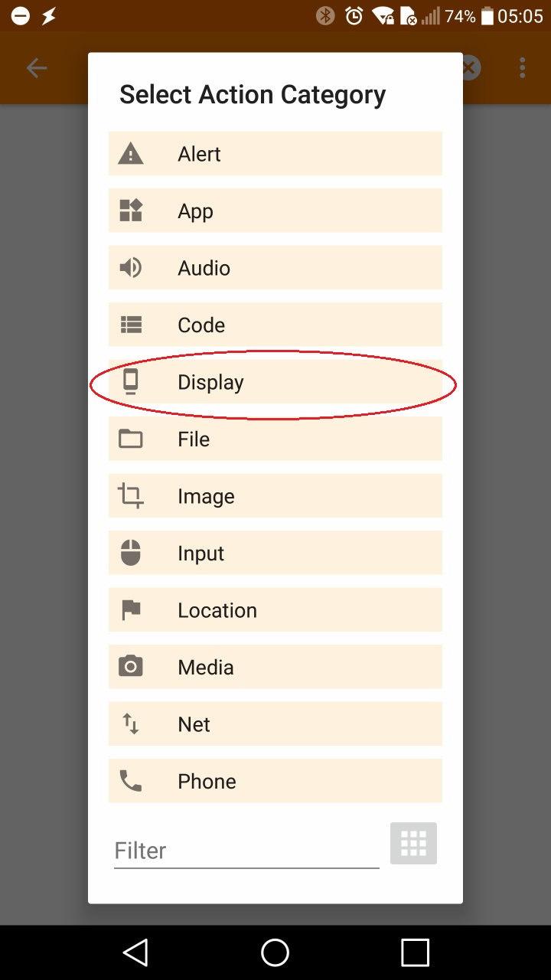Select the Alert warning triangle icon

click(131, 154)
